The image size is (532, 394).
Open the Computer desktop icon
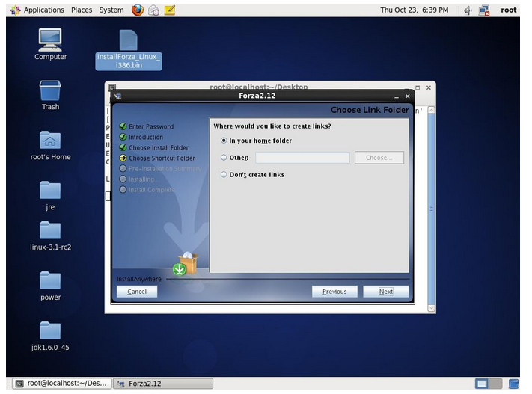click(x=50, y=44)
